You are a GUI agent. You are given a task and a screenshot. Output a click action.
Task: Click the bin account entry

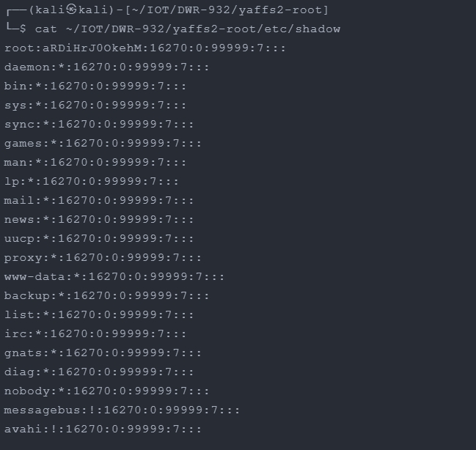95,86
